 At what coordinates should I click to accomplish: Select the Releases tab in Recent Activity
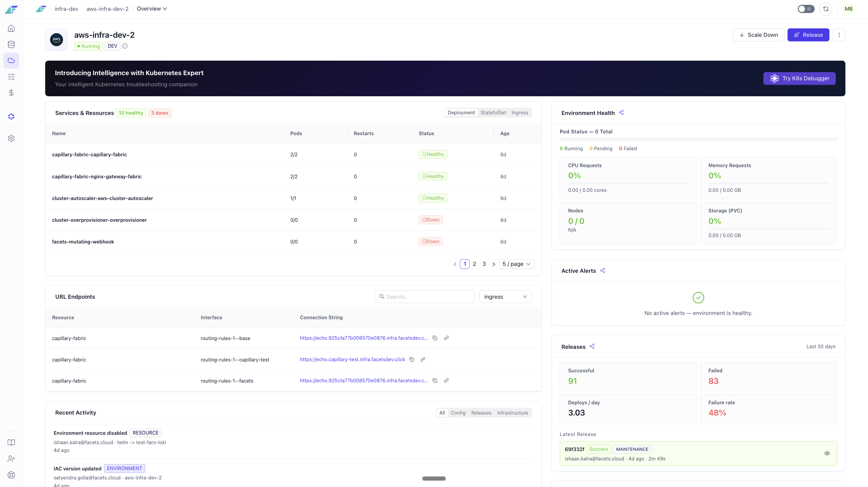(x=481, y=413)
